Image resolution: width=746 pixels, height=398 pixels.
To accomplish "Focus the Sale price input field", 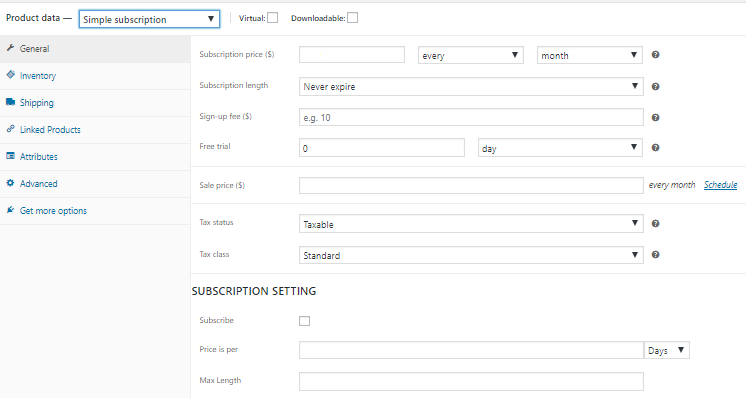I will coord(471,185).
